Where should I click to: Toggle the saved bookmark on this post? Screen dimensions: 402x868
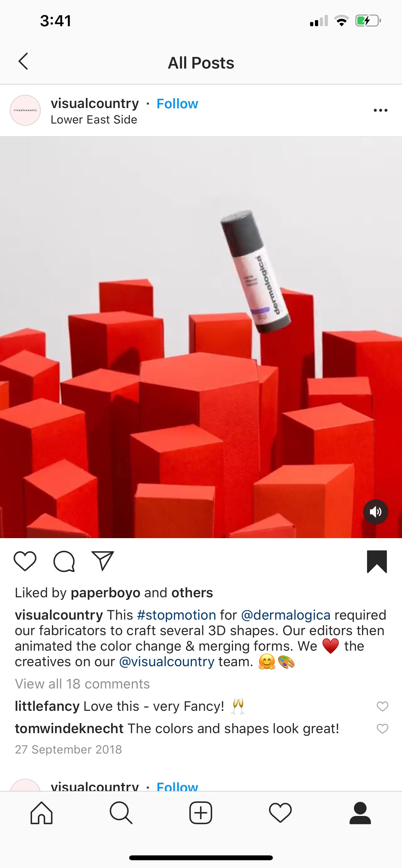[377, 562]
